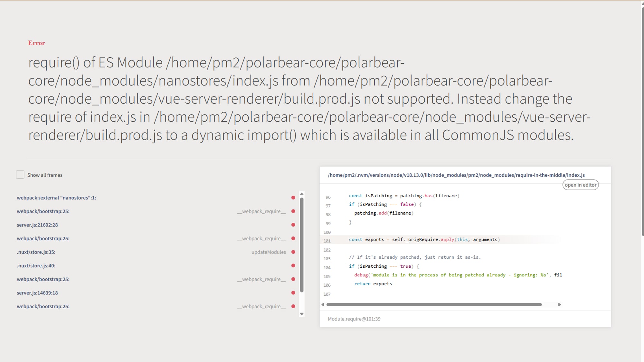This screenshot has height=362, width=644.
Task: Click red dot next to server.js:21602:28
Action: (x=293, y=225)
